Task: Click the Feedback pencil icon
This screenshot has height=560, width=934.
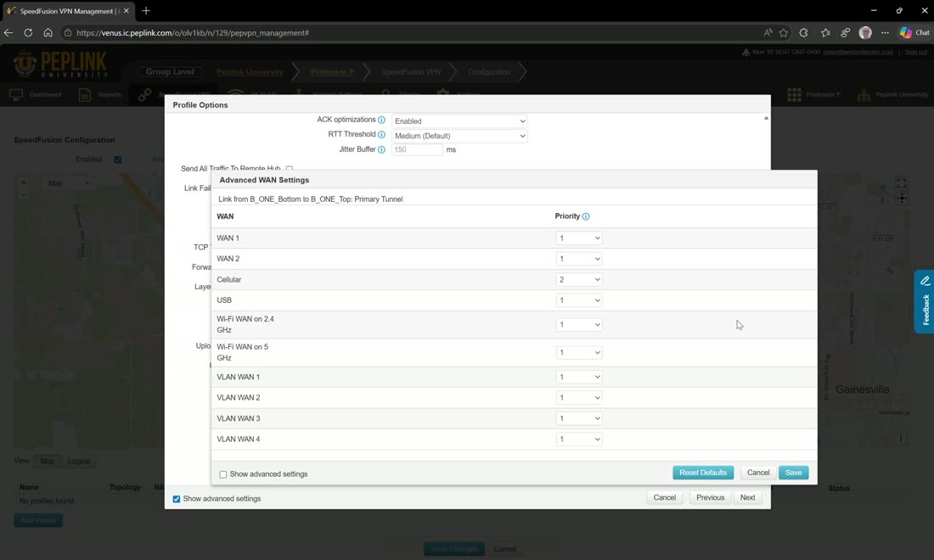Action: (x=925, y=280)
